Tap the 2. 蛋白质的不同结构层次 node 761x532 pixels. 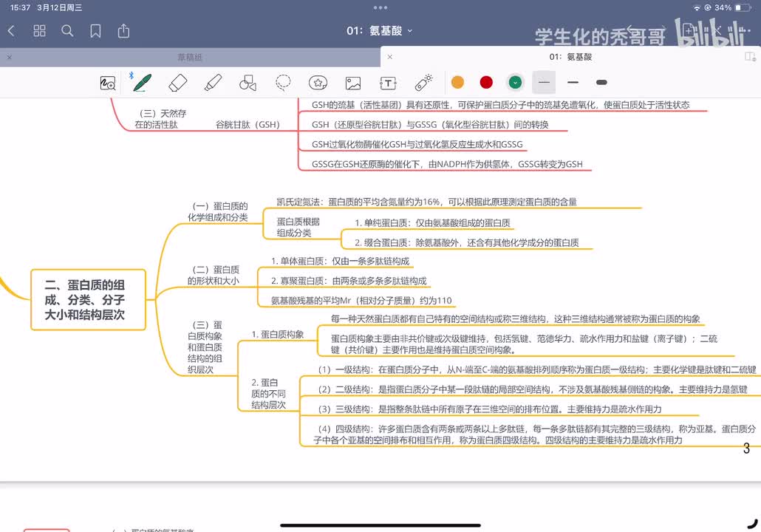tap(268, 394)
